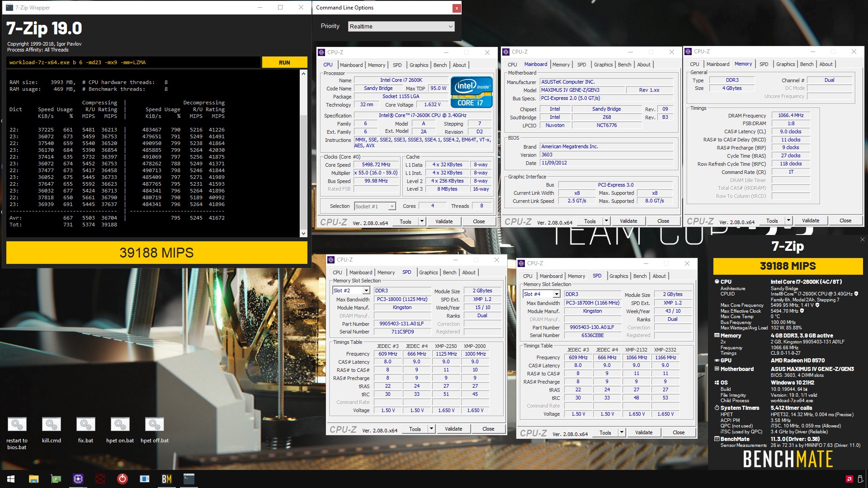Expand Tools arrow in the CPU tab window
The image size is (868, 488).
(x=422, y=221)
